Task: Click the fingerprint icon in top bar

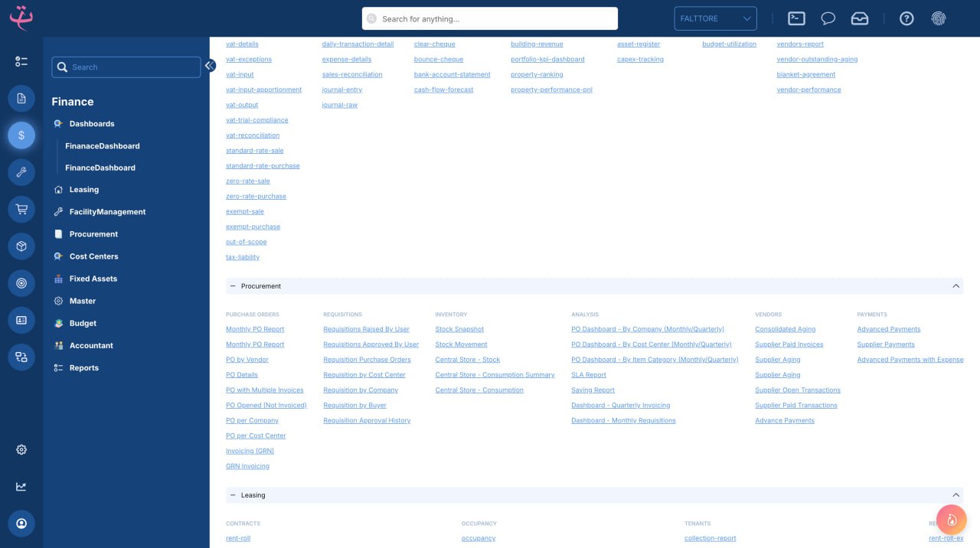Action: tap(938, 18)
